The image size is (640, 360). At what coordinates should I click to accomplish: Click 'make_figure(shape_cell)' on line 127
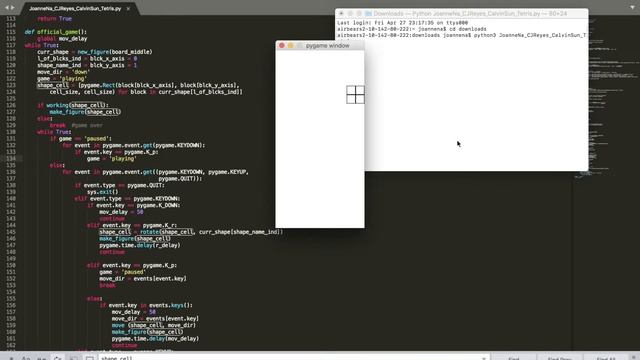tap(85, 112)
